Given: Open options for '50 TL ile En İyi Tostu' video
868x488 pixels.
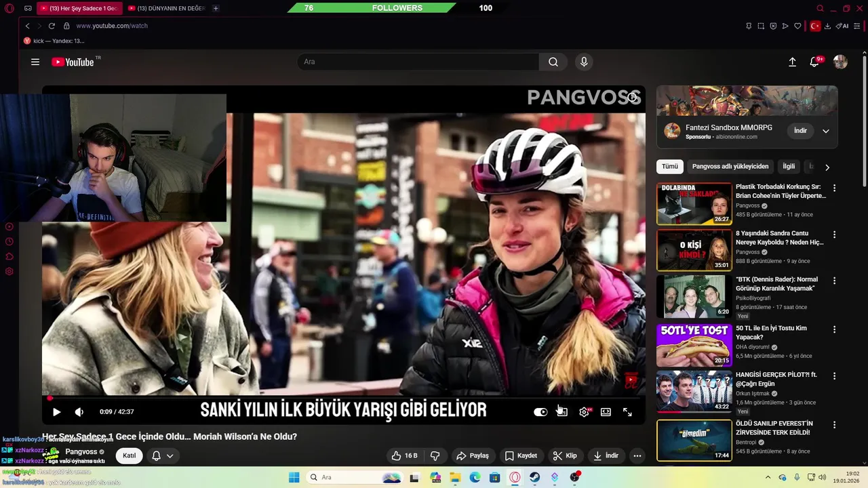Looking at the screenshot, I should tap(835, 329).
